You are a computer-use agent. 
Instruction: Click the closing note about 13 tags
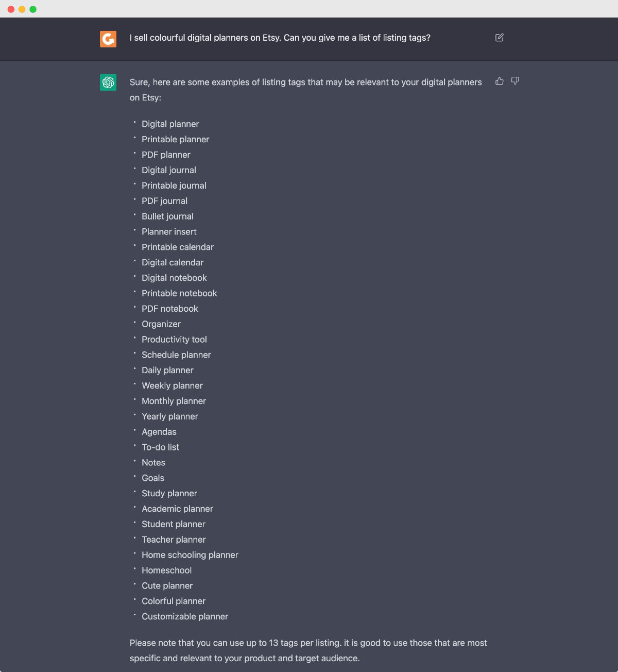pyautogui.click(x=308, y=650)
